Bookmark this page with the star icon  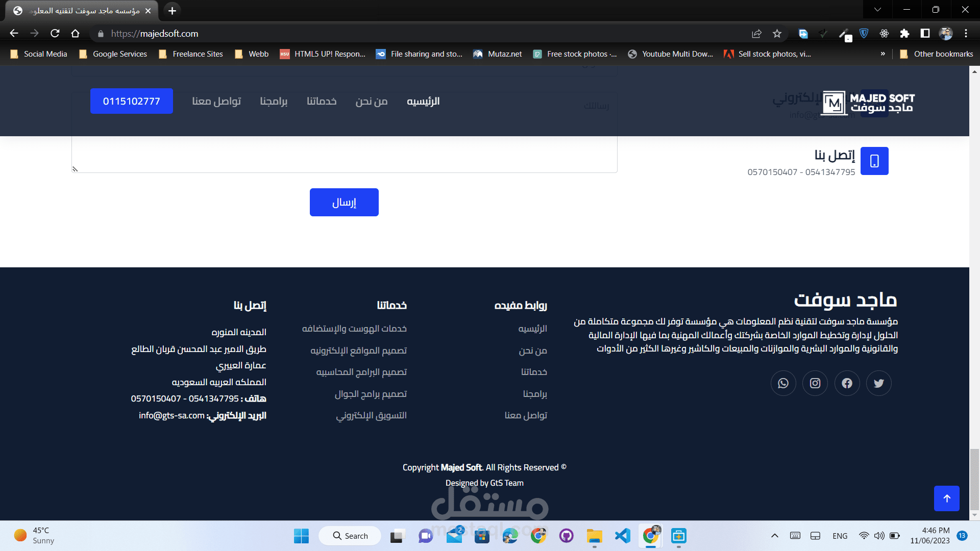coord(777,34)
